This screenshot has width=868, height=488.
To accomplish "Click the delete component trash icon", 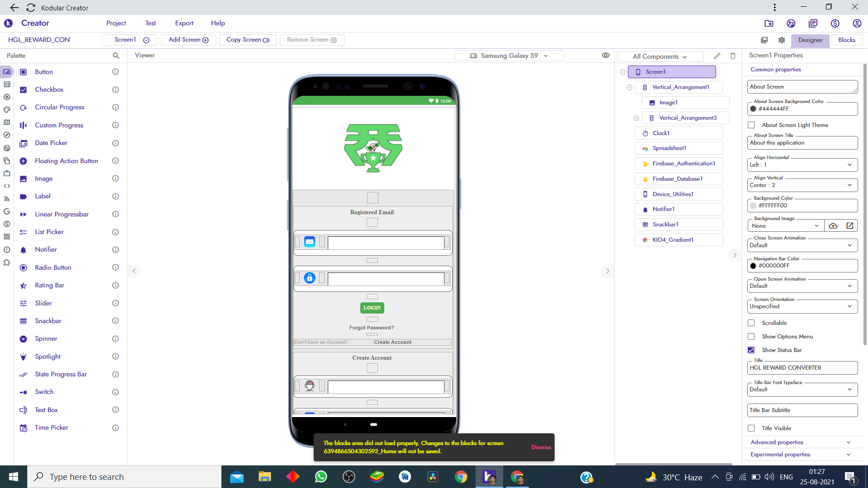I will coord(733,56).
